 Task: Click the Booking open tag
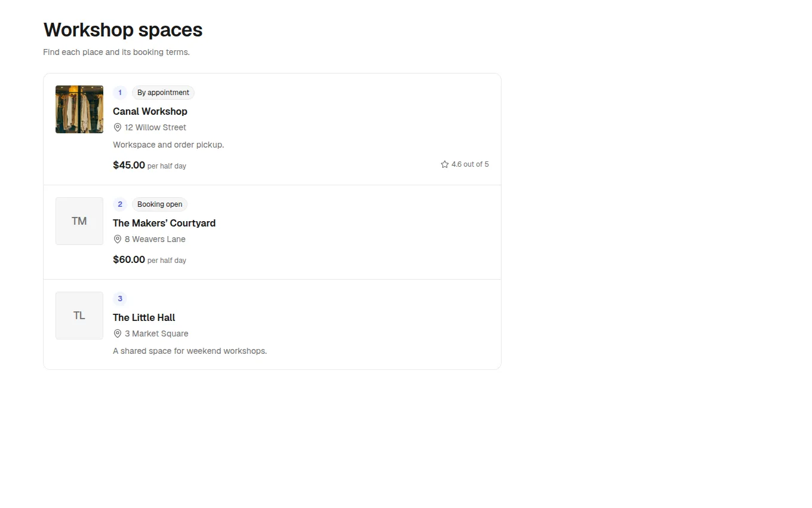click(159, 204)
